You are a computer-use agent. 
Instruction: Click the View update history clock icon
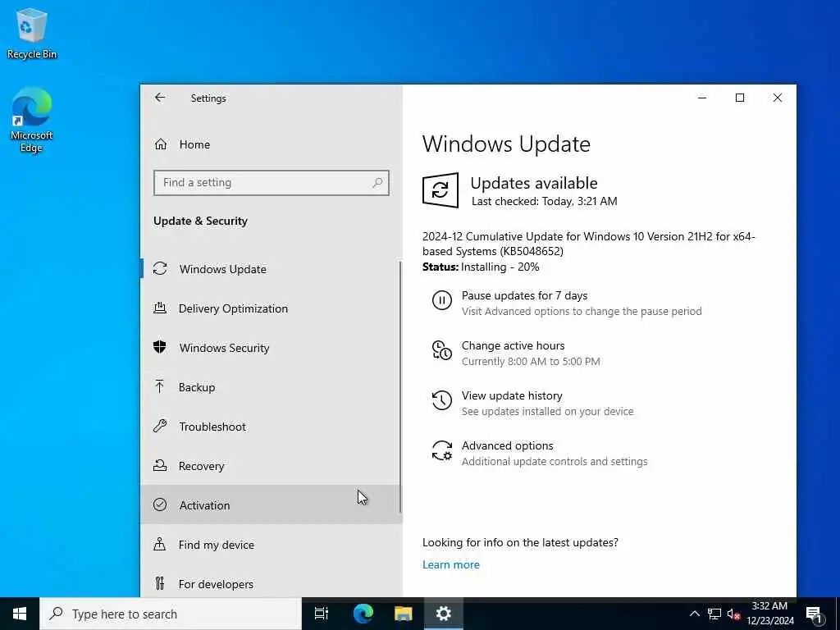tap(442, 400)
